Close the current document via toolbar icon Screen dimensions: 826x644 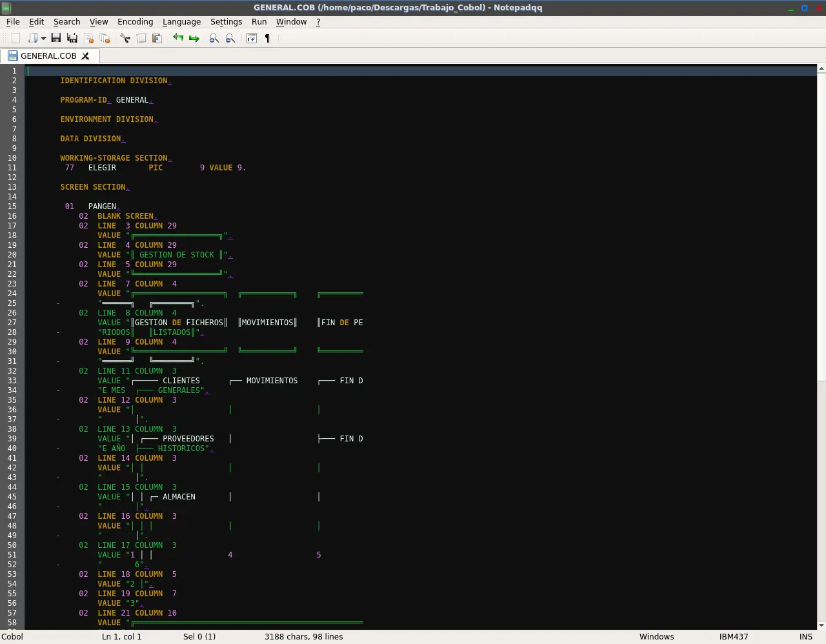[x=89, y=38]
